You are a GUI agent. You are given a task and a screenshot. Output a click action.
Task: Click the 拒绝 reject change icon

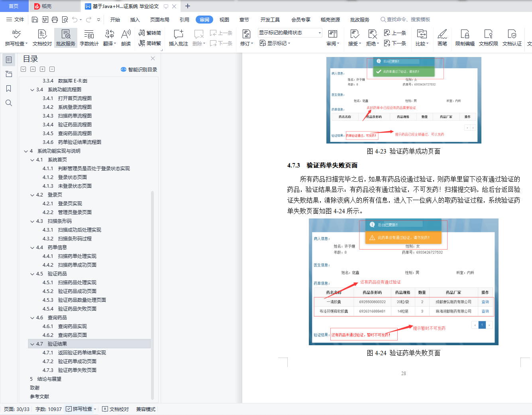coord(372,34)
